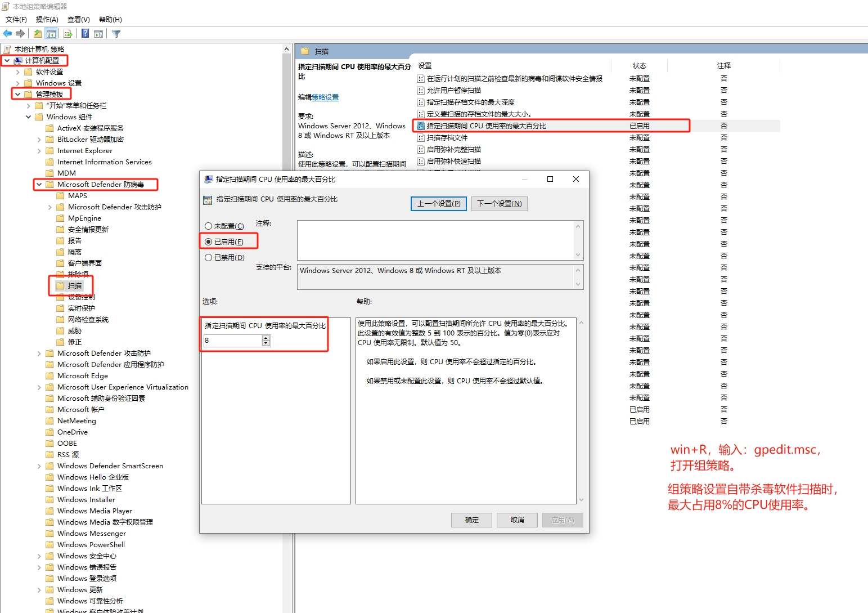The width and height of the screenshot is (868, 613).
Task: Open the 操作(A) menu
Action: pyautogui.click(x=47, y=20)
